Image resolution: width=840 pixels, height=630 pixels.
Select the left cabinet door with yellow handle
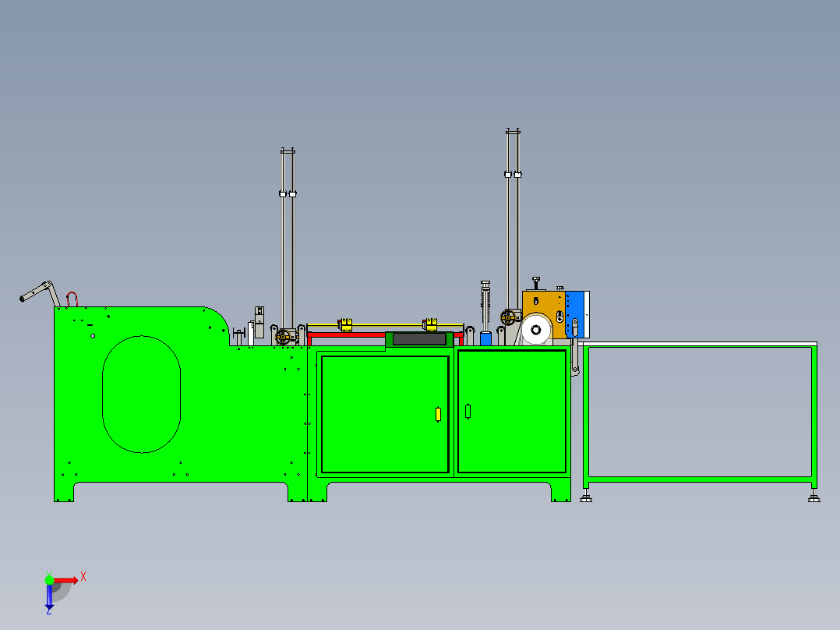[385, 415]
